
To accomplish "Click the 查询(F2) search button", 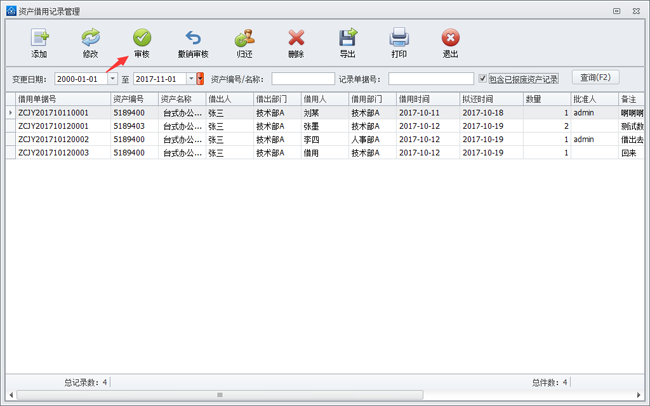I will pyautogui.click(x=596, y=78).
